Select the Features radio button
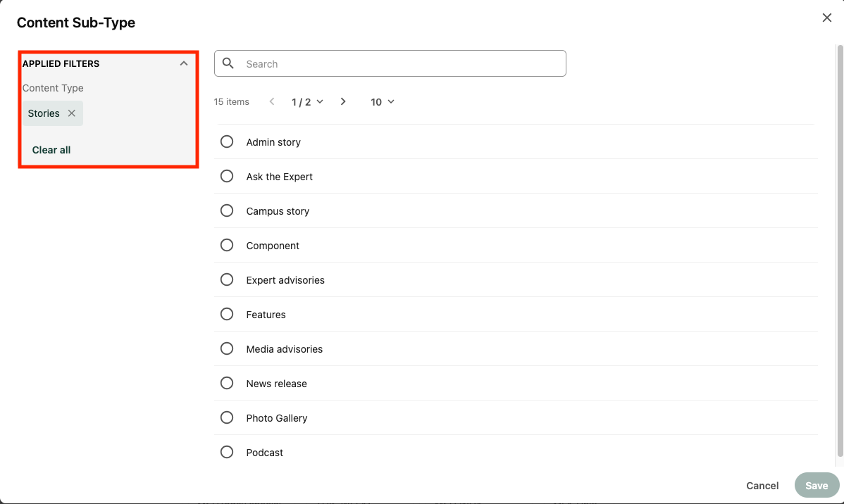This screenshot has width=844, height=504. (x=227, y=314)
